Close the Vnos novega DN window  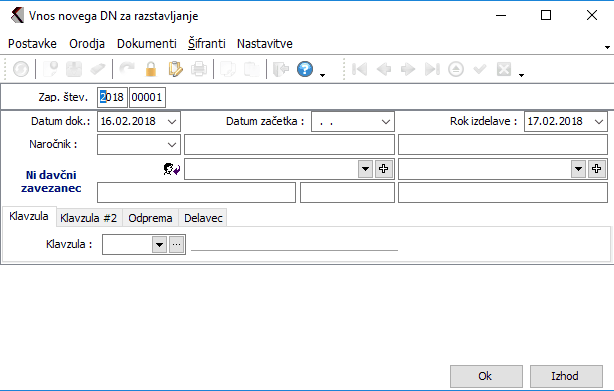592,16
